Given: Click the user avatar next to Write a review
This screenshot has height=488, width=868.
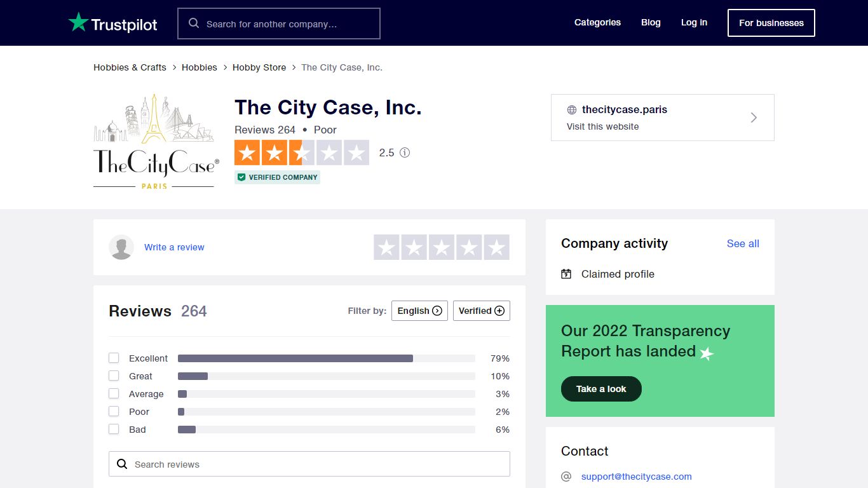Looking at the screenshot, I should pos(121,247).
